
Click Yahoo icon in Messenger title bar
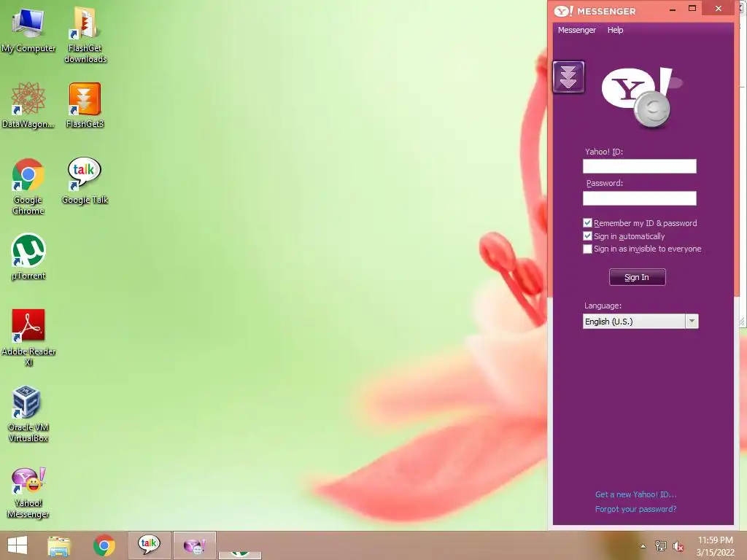[564, 10]
